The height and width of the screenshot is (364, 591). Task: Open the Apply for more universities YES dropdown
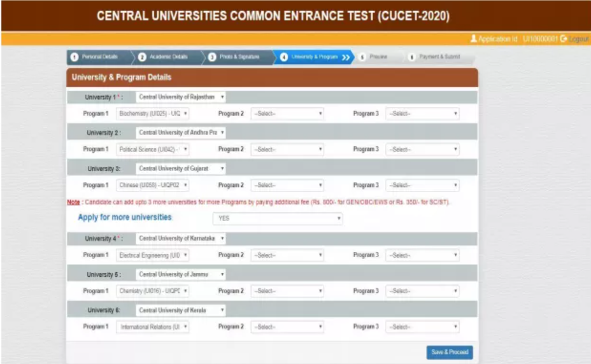[x=278, y=218]
